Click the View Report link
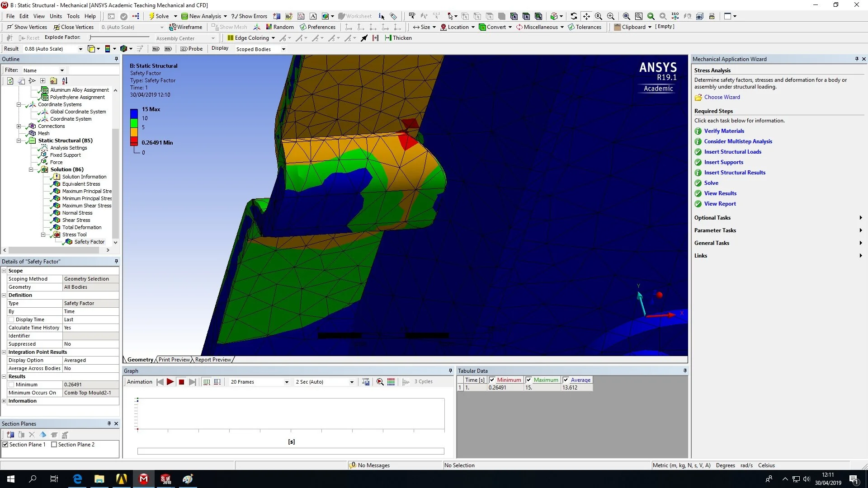The width and height of the screenshot is (868, 488). pos(720,204)
